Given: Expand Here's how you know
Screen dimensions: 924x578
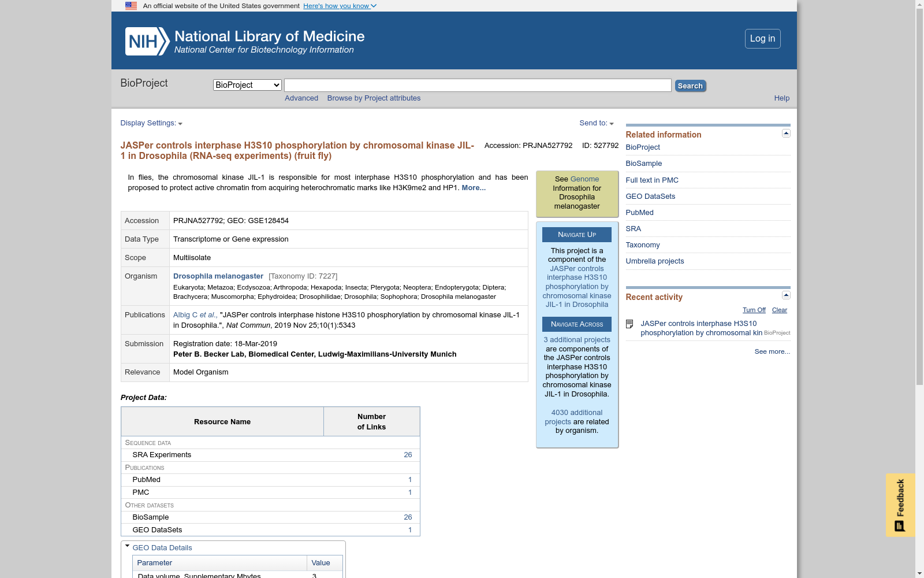Looking at the screenshot, I should 340,6.
